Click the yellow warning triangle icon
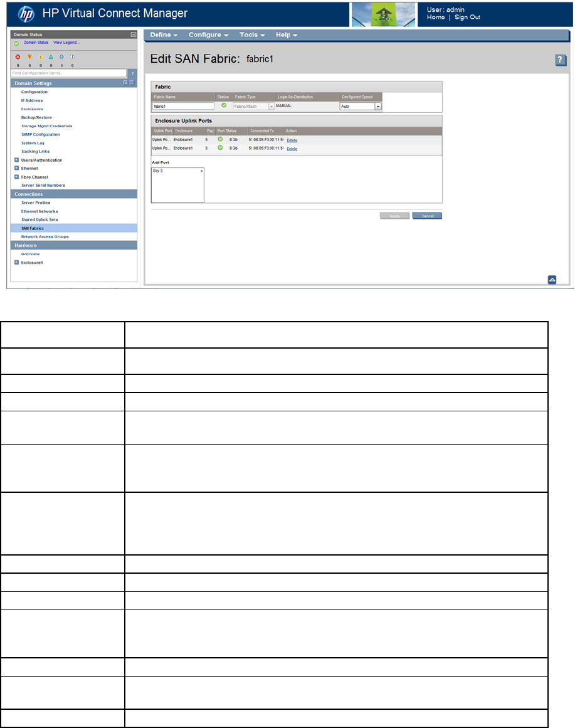The image size is (575, 728). 40,57
